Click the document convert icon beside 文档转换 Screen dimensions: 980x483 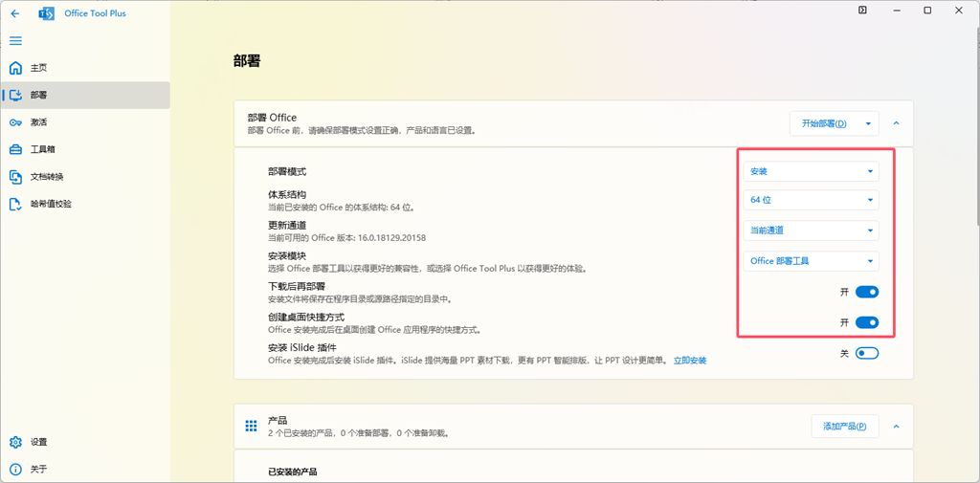(x=15, y=177)
